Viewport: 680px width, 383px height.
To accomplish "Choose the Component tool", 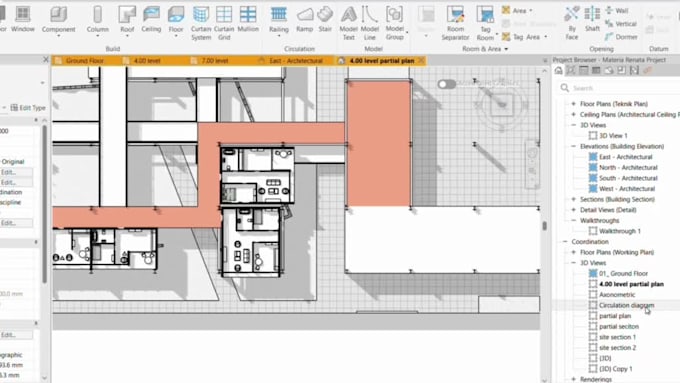I will 59,20.
